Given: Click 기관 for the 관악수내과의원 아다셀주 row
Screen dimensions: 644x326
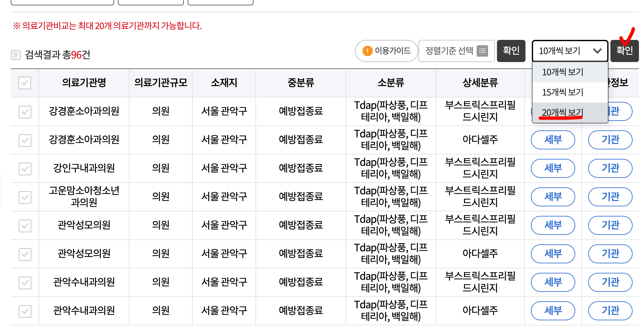Looking at the screenshot, I should coord(610,310).
